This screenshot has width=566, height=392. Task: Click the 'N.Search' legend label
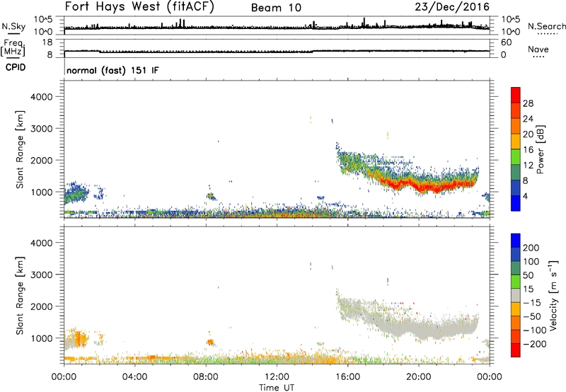[546, 26]
